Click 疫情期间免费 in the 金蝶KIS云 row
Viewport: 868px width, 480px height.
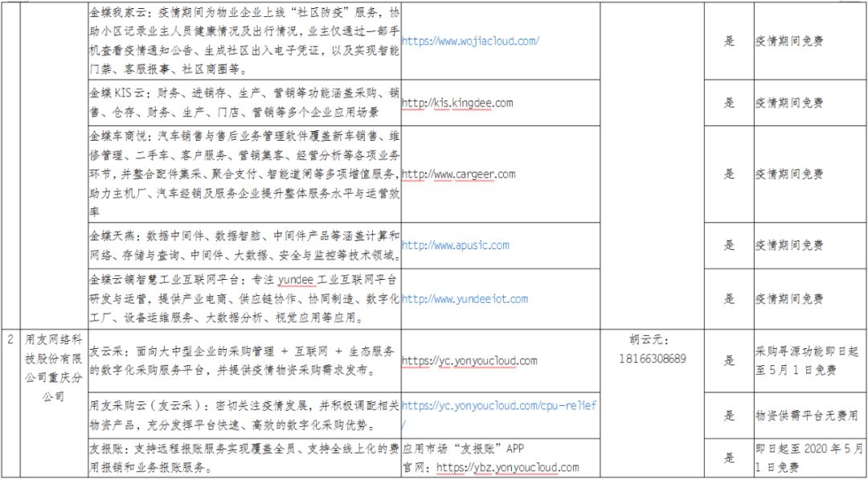(x=789, y=102)
